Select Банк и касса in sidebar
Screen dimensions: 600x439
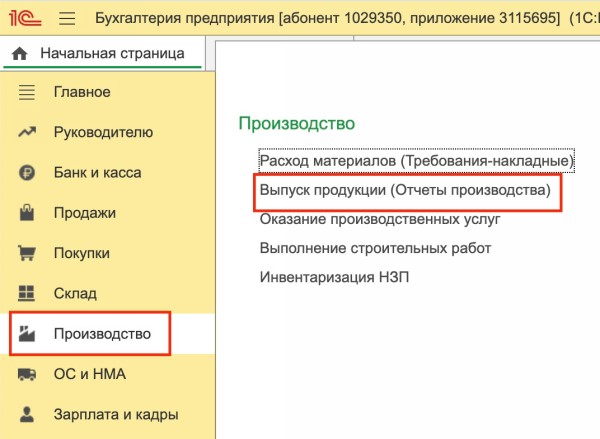(x=97, y=173)
